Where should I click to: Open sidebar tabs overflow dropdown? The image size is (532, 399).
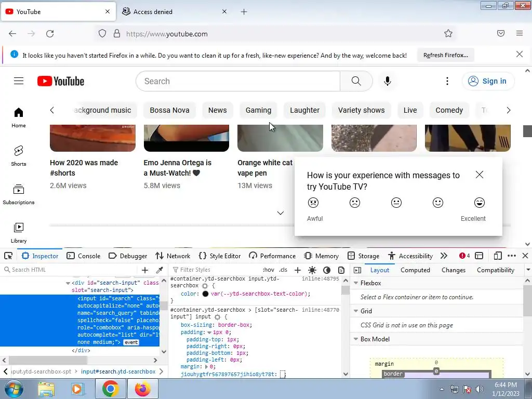point(528,270)
